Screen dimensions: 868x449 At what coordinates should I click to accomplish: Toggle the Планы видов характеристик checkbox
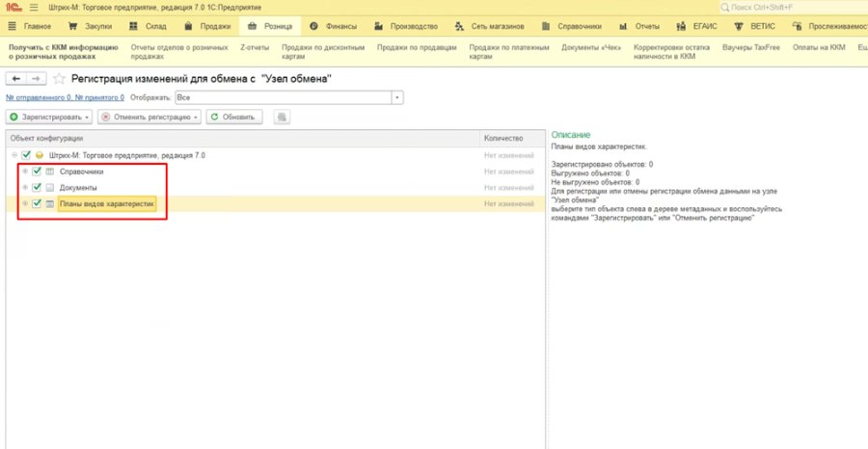37,204
